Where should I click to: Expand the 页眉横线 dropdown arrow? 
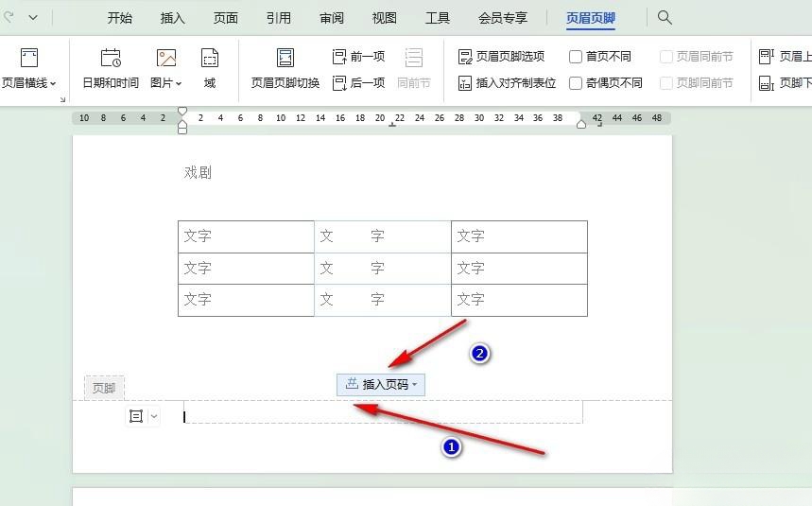point(53,83)
